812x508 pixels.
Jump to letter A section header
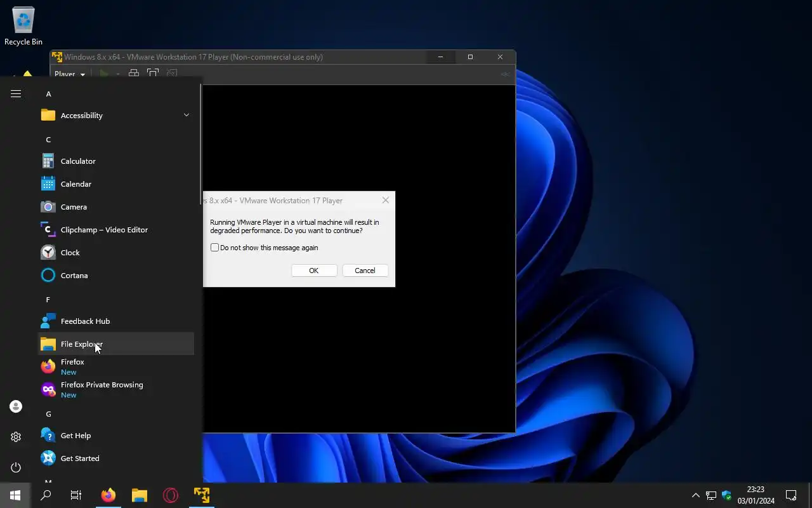48,94
